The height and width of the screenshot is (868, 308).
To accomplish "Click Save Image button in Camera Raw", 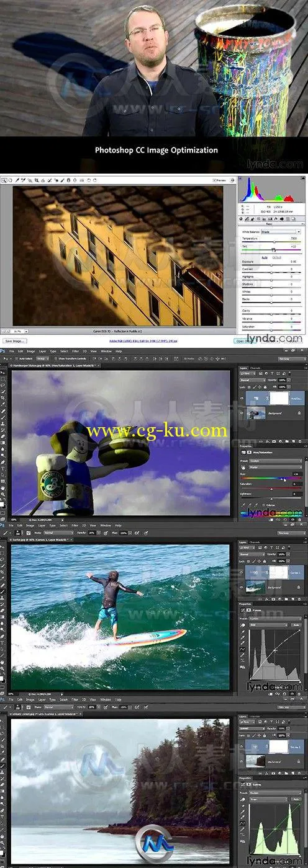I will (x=15, y=340).
